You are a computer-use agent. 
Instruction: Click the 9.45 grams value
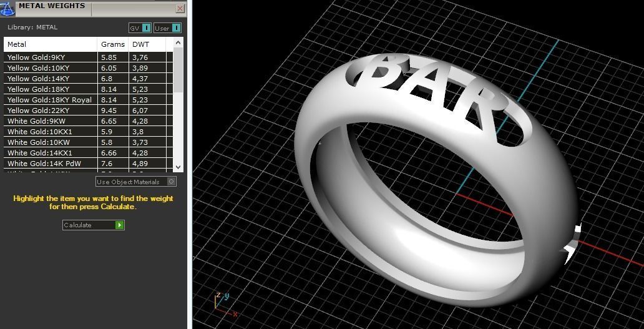point(109,110)
